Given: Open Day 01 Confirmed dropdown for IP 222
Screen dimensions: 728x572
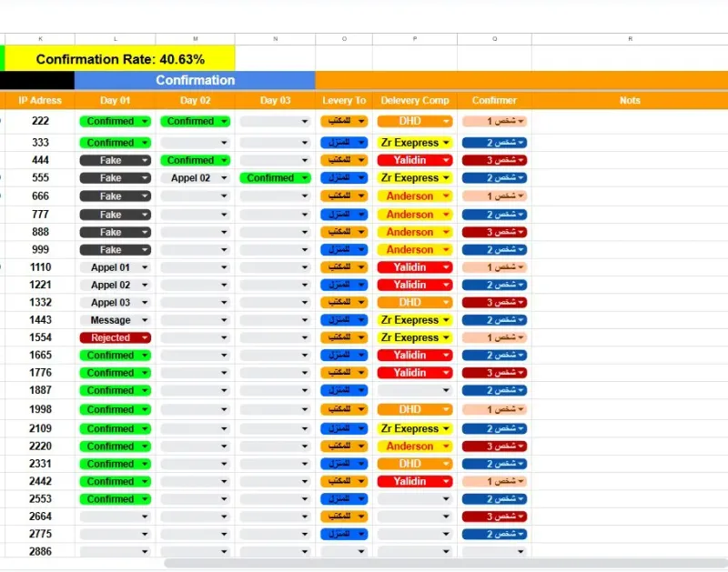Looking at the screenshot, I should [116, 121].
